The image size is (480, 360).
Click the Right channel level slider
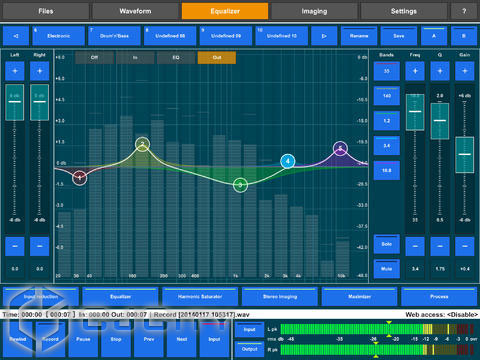(x=39, y=102)
